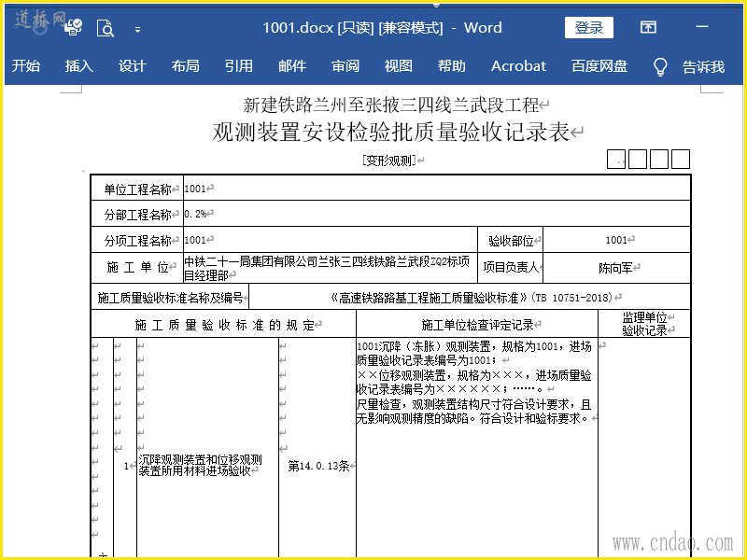Screen dimensions: 747x560
Task: Click the 1001 value beside 单位工程名称
Action: click(x=195, y=189)
